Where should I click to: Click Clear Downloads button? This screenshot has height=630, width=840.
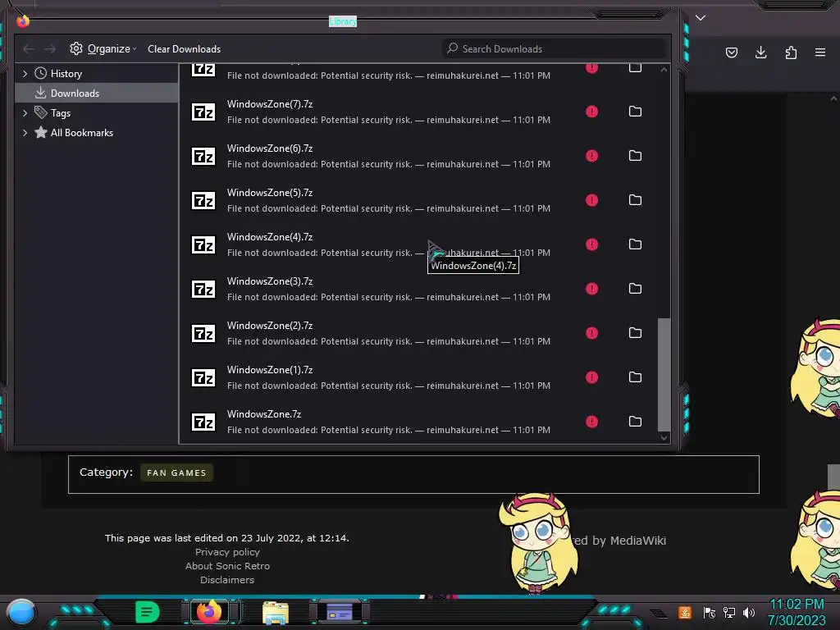[x=184, y=48]
